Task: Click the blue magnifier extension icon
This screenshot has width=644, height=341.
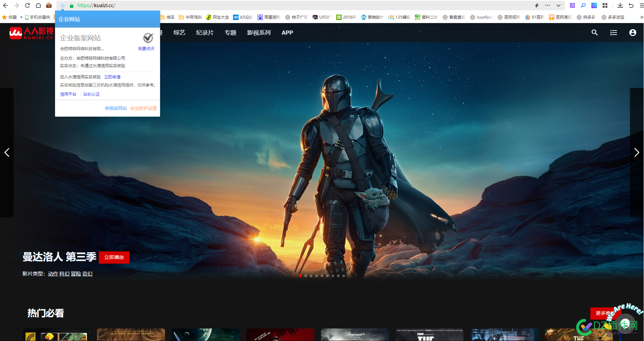Action: pyautogui.click(x=583, y=5)
